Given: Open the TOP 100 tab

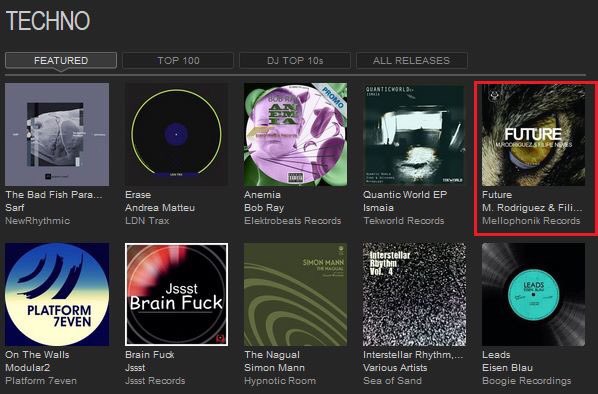Looking at the screenshot, I should pos(178,60).
